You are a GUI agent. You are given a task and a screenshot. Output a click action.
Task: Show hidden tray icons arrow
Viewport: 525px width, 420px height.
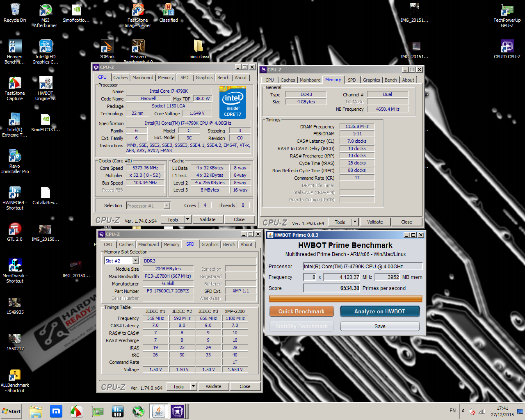463,411
